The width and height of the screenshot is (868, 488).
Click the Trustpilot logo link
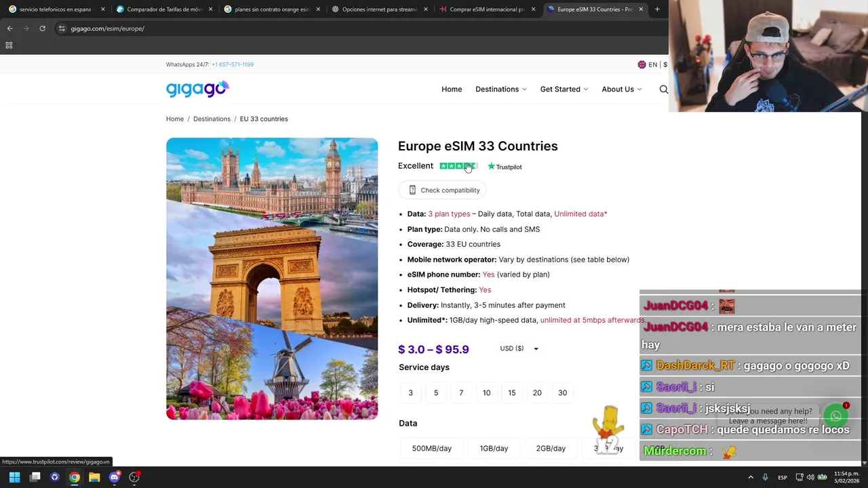click(505, 167)
